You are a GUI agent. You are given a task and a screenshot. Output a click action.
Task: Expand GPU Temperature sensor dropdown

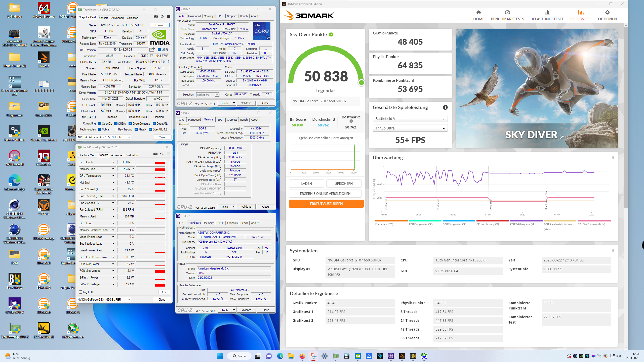pyautogui.click(x=113, y=176)
